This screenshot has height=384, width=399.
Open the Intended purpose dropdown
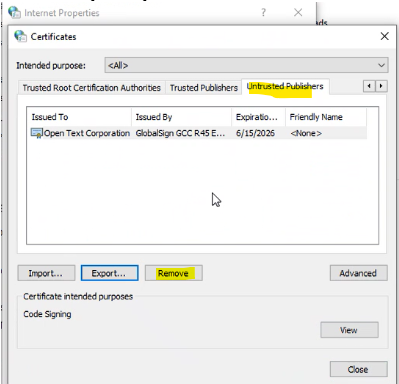pyautogui.click(x=246, y=65)
